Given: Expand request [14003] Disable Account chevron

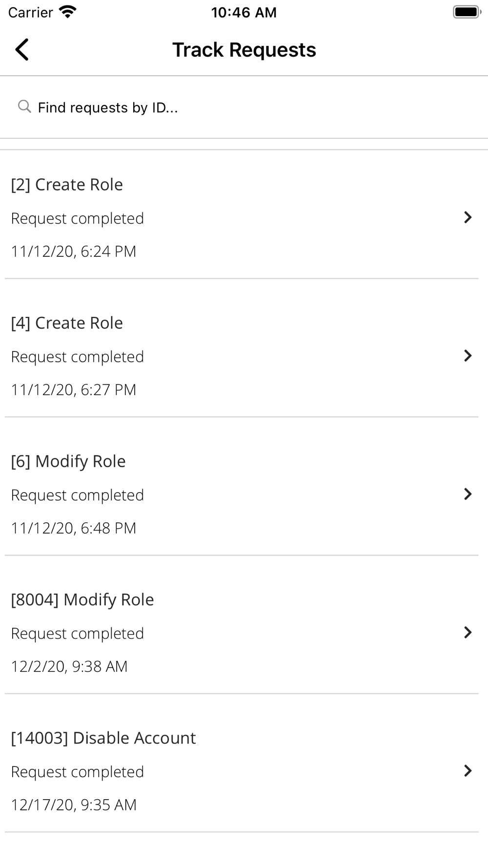Looking at the screenshot, I should tap(468, 770).
